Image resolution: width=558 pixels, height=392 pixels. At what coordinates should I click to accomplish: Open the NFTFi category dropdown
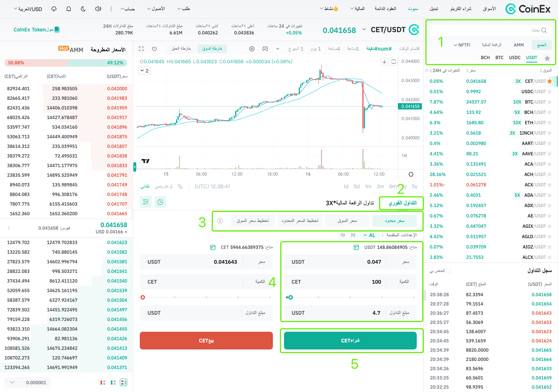point(462,45)
